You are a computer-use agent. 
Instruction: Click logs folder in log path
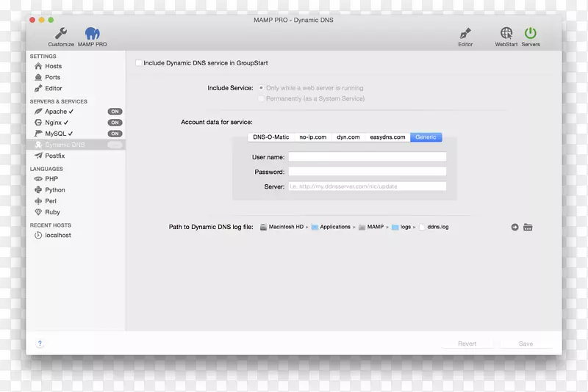(401, 227)
